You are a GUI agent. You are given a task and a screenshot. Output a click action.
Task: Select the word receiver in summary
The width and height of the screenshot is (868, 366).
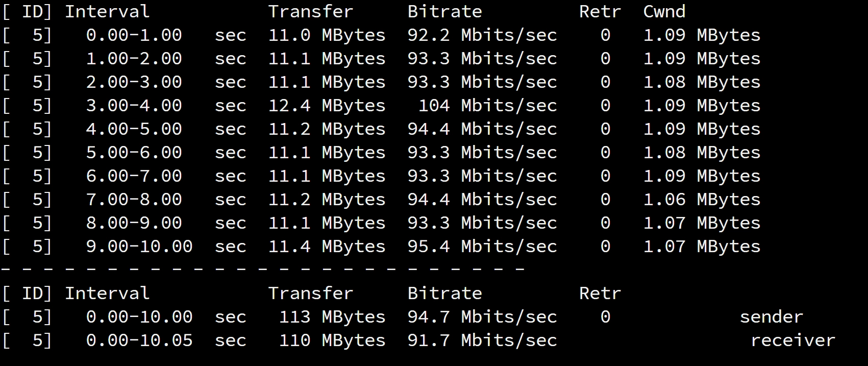click(793, 340)
